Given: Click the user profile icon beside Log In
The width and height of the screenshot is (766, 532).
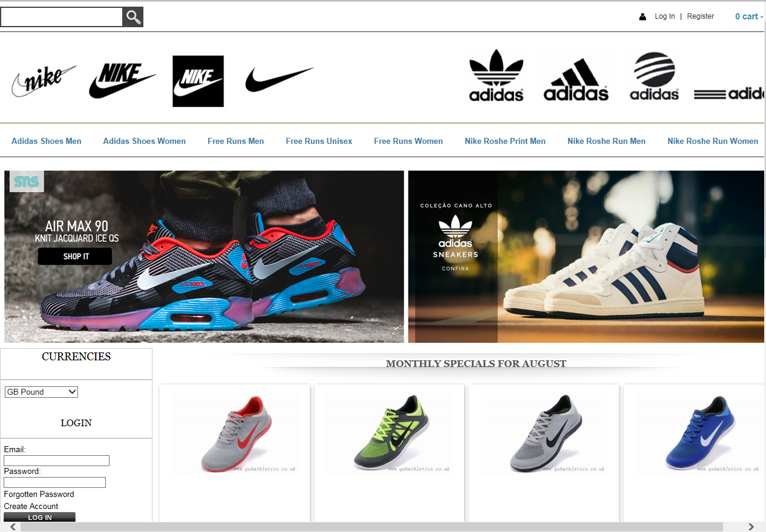Looking at the screenshot, I should pos(643,17).
